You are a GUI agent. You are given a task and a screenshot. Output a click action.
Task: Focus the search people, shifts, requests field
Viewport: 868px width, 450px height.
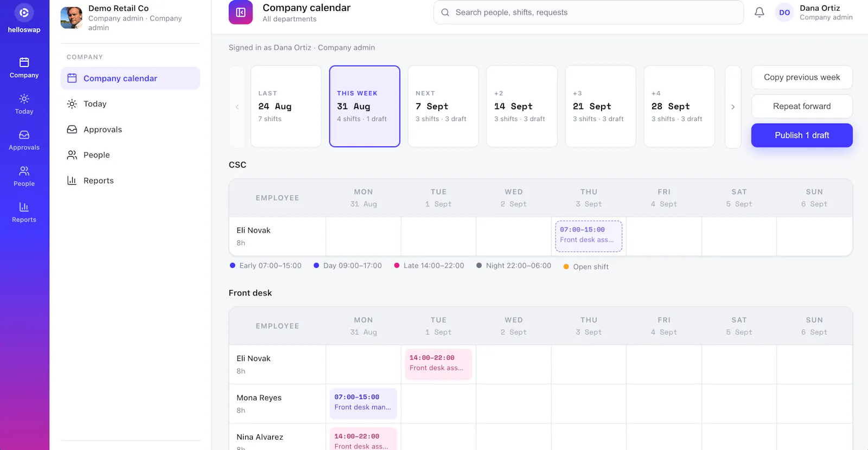tap(589, 12)
